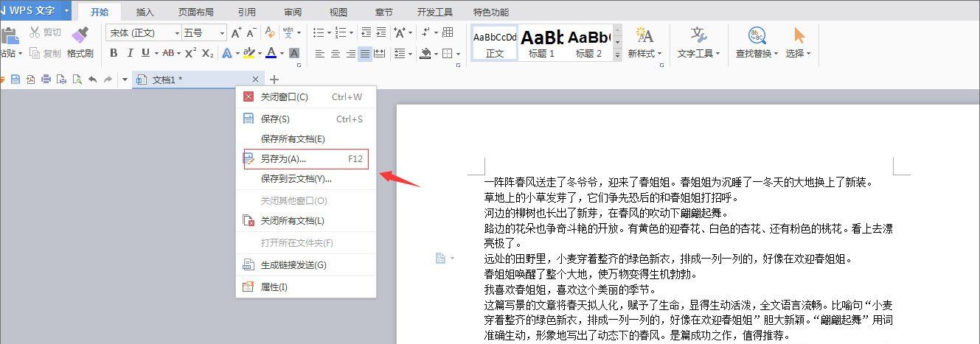Open the 引用 ribbon tab
Image resolution: width=980 pixels, height=344 pixels.
tap(247, 13)
